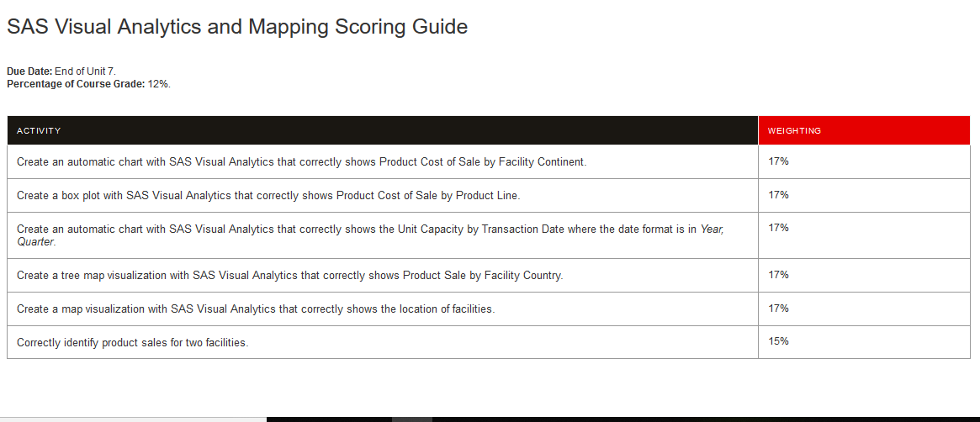Click the italic Year, Quarter text

(x=370, y=235)
